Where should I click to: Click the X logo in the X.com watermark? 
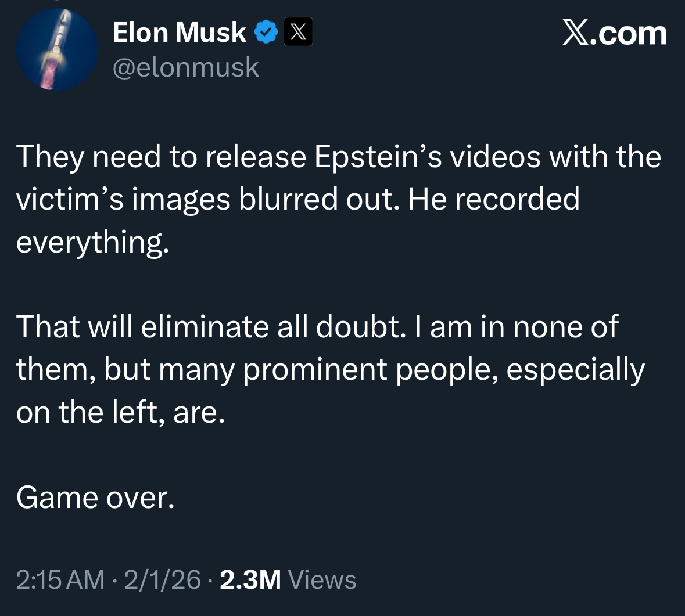(576, 33)
